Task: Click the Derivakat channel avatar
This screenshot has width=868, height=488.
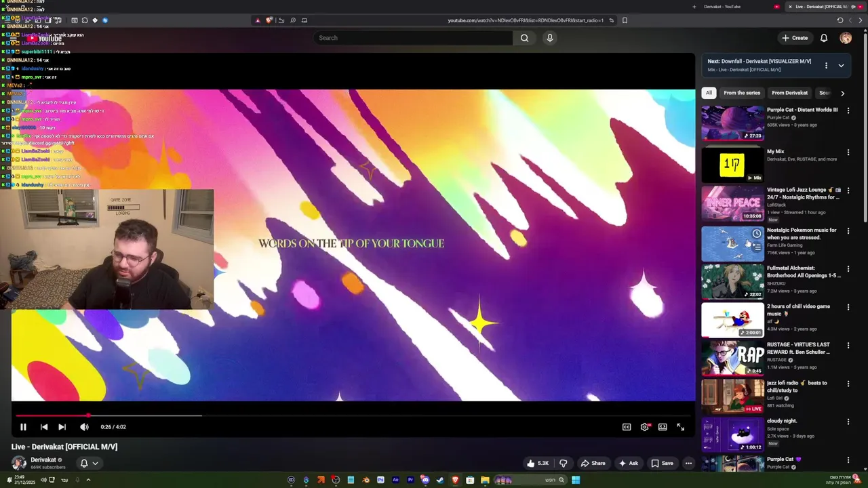Action: [x=19, y=463]
